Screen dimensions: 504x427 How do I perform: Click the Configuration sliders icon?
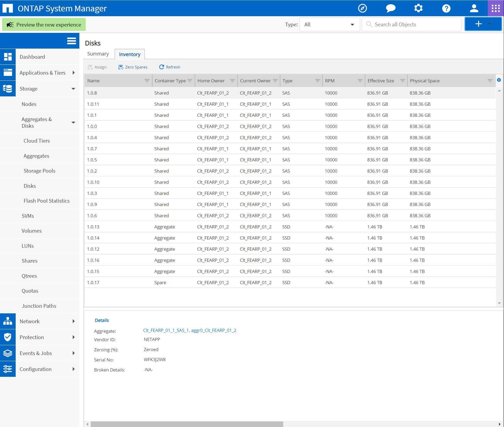point(8,369)
